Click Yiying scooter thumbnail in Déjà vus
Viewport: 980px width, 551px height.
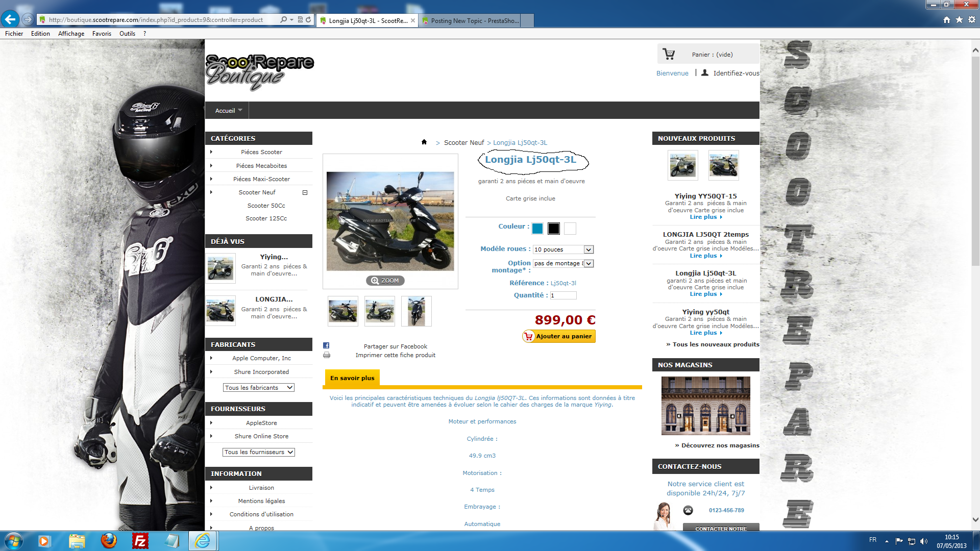pos(220,268)
